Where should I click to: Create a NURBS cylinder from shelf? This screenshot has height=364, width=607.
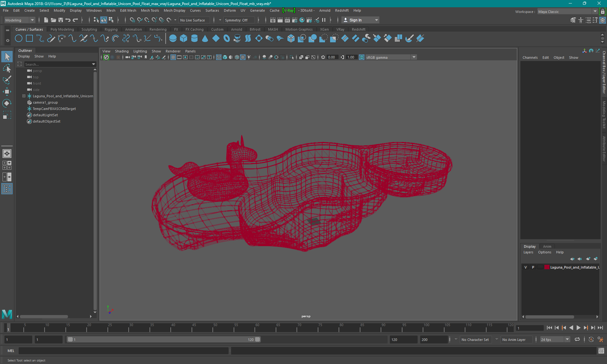[x=194, y=39]
